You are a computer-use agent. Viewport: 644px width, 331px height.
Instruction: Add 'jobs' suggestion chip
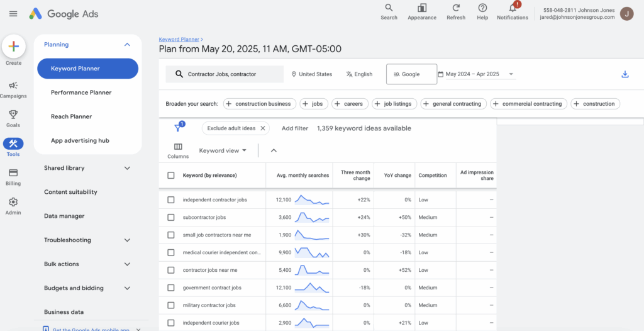coord(314,104)
